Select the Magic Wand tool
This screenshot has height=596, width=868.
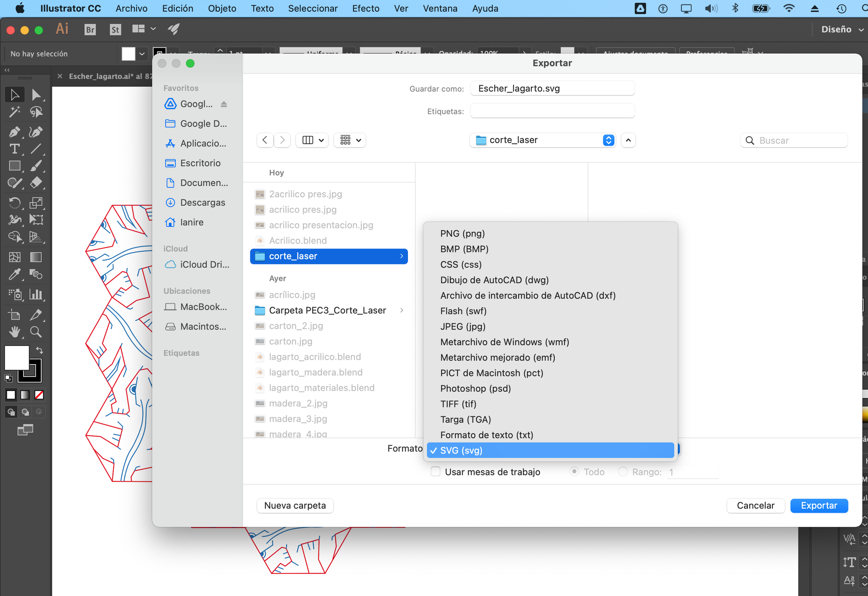click(x=14, y=112)
